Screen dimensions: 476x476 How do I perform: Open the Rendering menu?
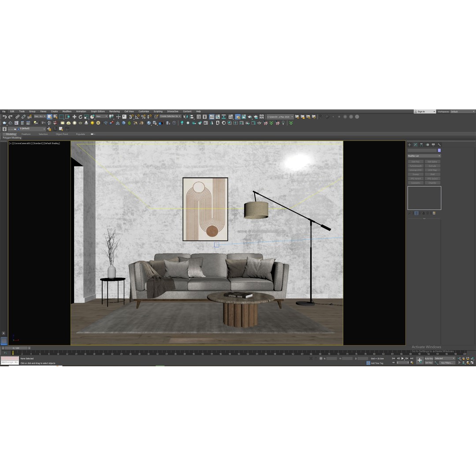coord(115,112)
